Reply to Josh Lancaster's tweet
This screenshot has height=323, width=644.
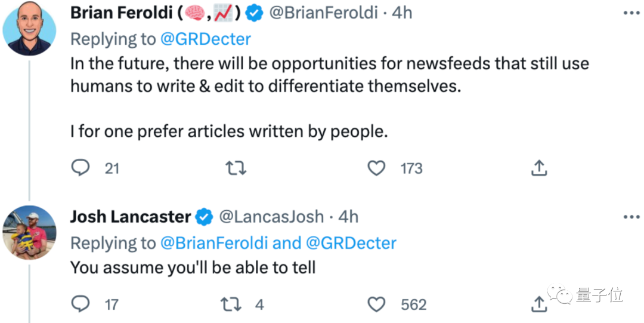pos(80,304)
